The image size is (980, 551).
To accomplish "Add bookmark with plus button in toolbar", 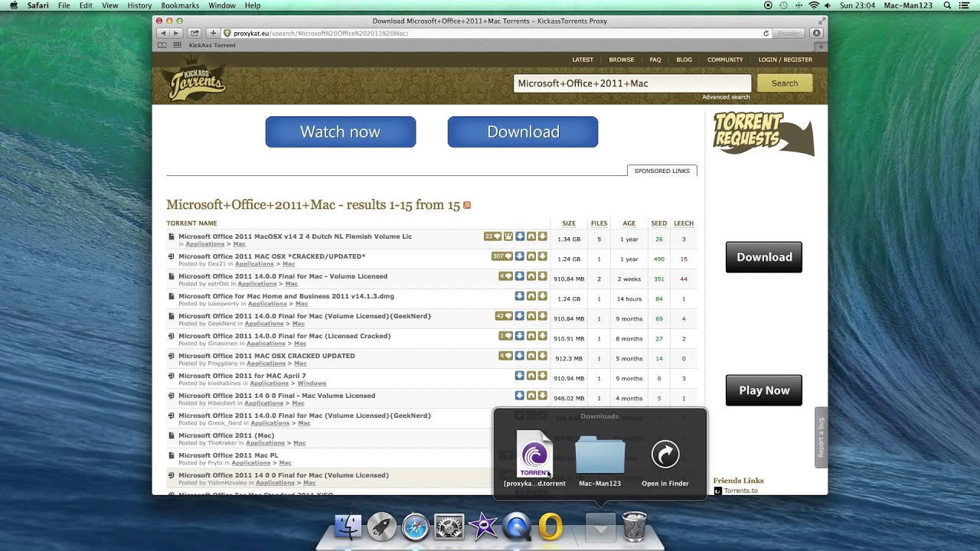I will [x=214, y=34].
